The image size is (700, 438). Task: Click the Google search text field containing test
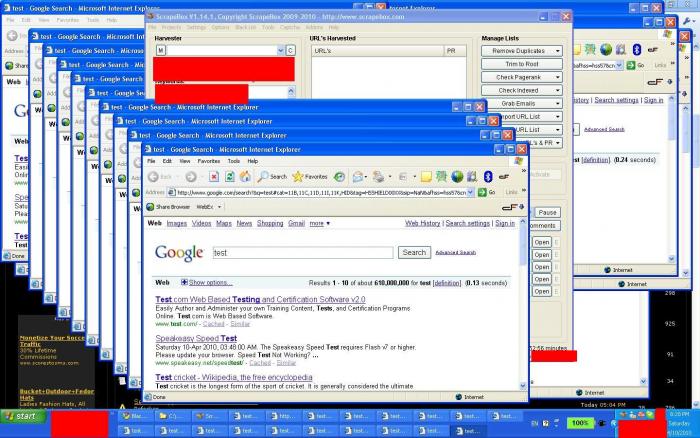(x=303, y=253)
